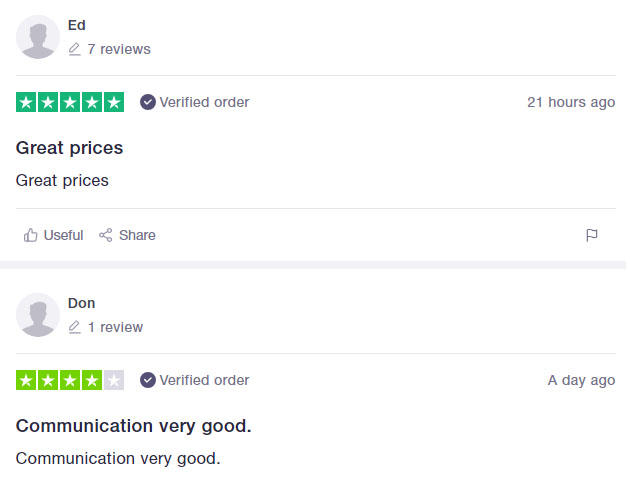626x480 pixels.
Task: Click Don's four-star rating
Action: coord(70,380)
